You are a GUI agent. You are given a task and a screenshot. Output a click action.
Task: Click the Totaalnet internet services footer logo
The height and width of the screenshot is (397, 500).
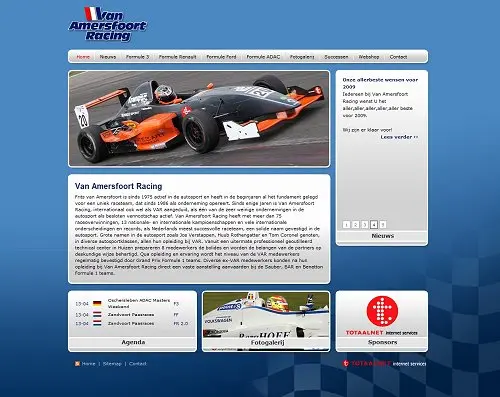point(384,364)
